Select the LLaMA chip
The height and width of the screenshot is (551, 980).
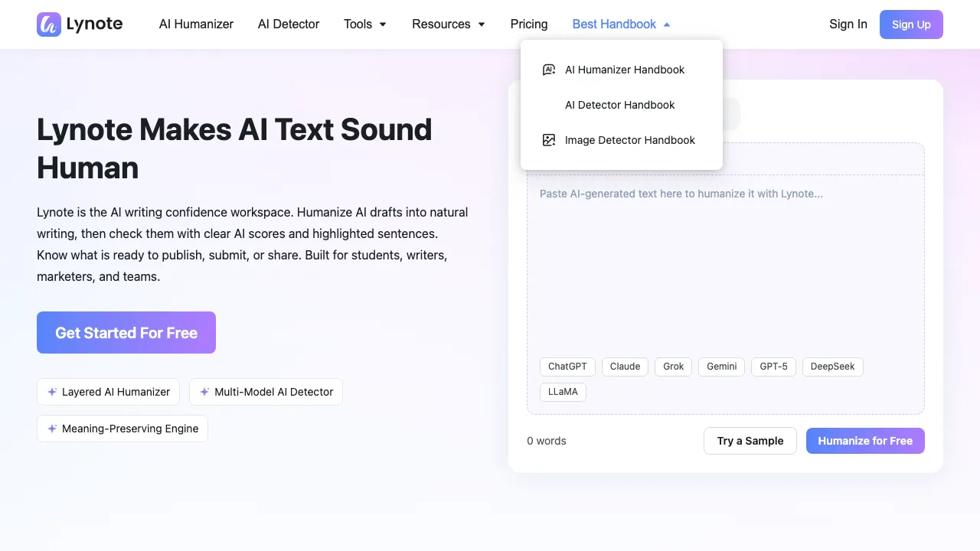tap(563, 392)
